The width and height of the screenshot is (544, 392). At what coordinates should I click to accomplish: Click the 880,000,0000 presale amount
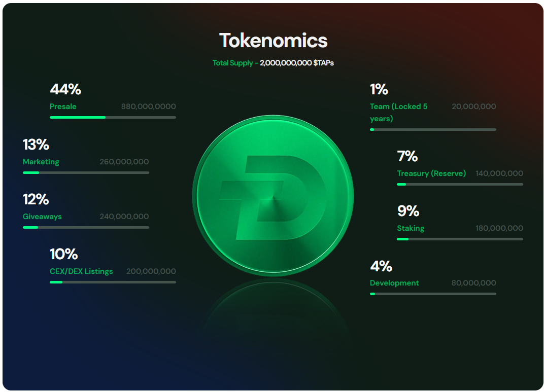tap(148, 106)
